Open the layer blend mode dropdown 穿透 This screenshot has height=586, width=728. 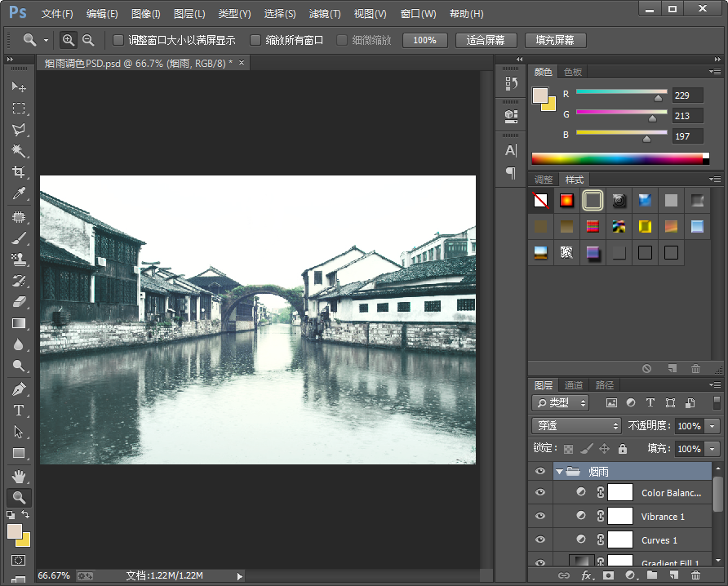pyautogui.click(x=576, y=426)
